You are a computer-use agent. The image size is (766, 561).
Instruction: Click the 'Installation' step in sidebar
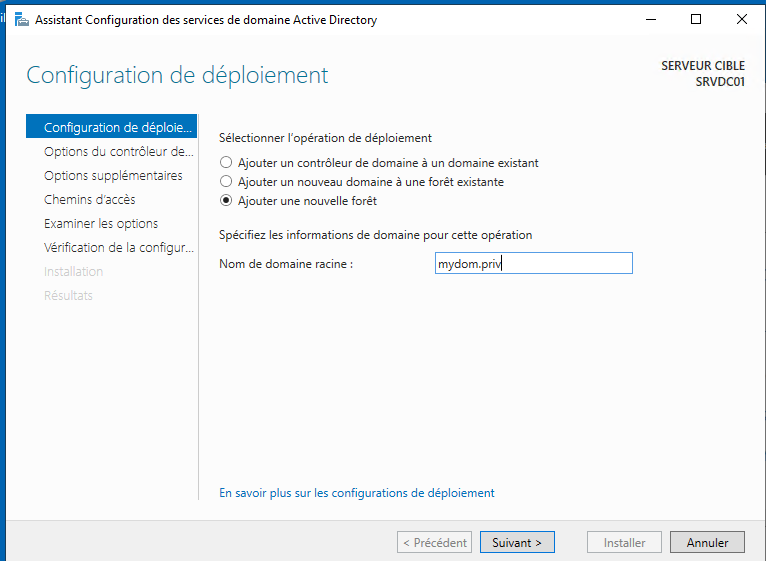click(x=73, y=271)
